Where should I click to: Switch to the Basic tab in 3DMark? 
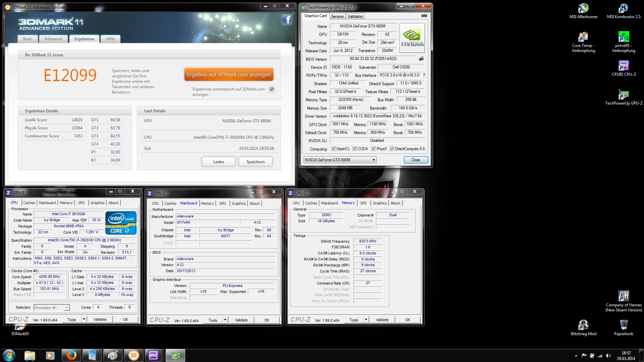28,39
